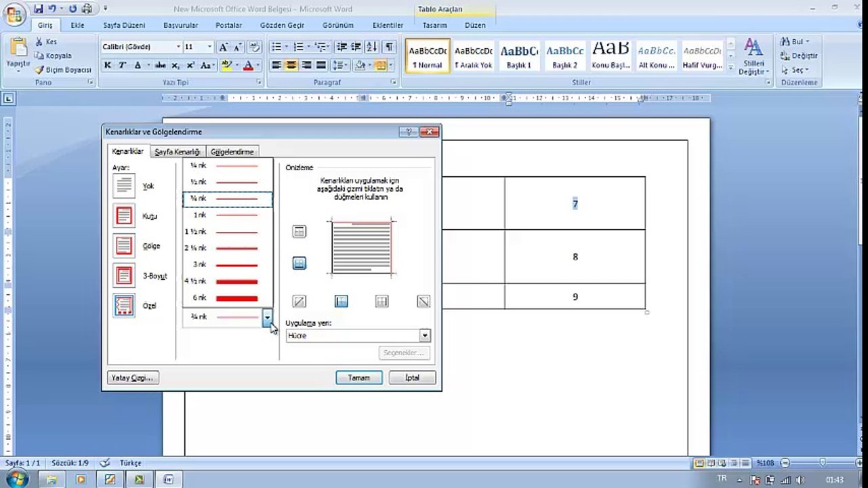Click the Biçim Boyacısı format painter
The width and height of the screenshot is (868, 488).
pos(63,70)
